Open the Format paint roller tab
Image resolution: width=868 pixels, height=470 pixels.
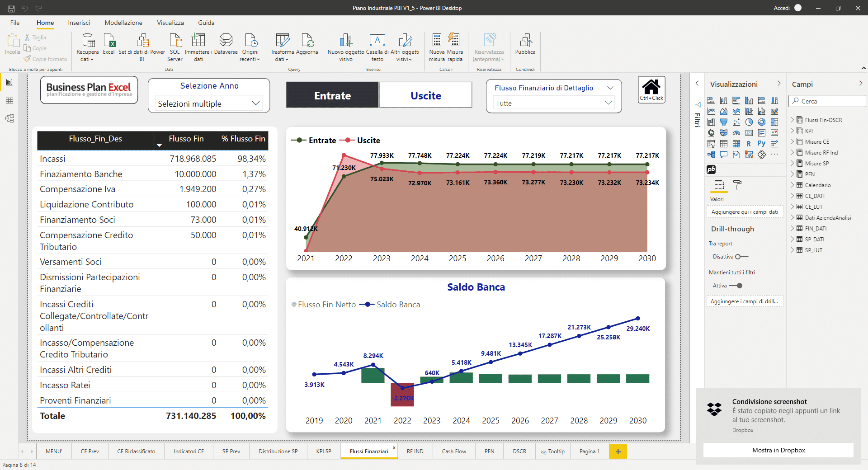737,185
